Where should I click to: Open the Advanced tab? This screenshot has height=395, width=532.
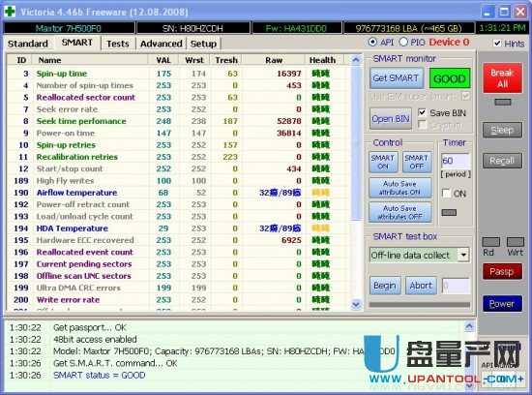(162, 44)
